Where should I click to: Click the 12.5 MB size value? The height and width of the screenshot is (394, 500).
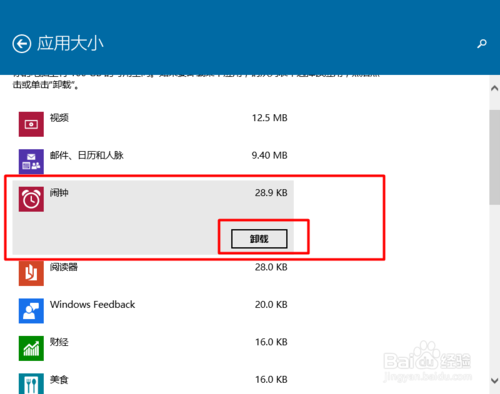(270, 118)
